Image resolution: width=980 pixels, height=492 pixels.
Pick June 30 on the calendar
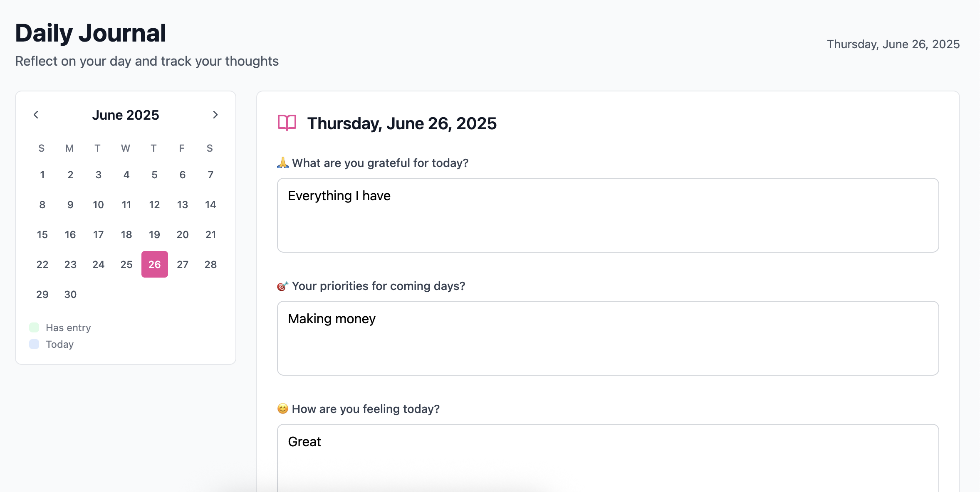pyautogui.click(x=70, y=294)
